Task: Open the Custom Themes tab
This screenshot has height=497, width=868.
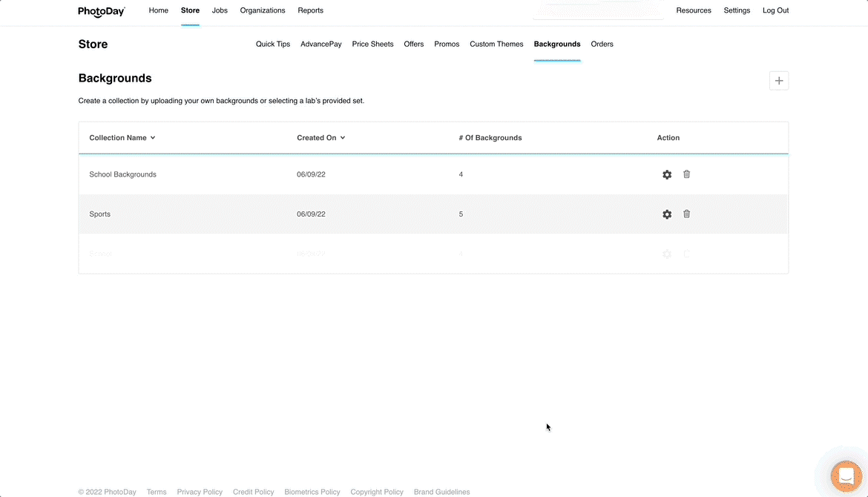Action: point(496,44)
